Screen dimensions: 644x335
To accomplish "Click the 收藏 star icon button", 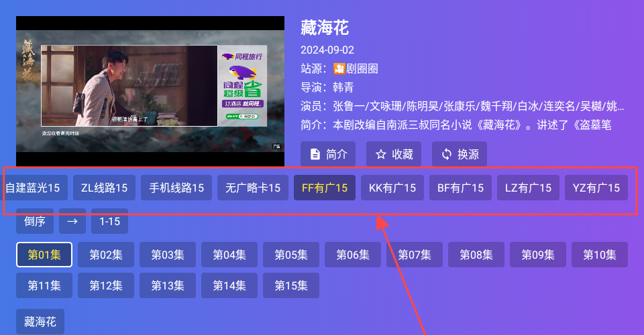I will (394, 154).
